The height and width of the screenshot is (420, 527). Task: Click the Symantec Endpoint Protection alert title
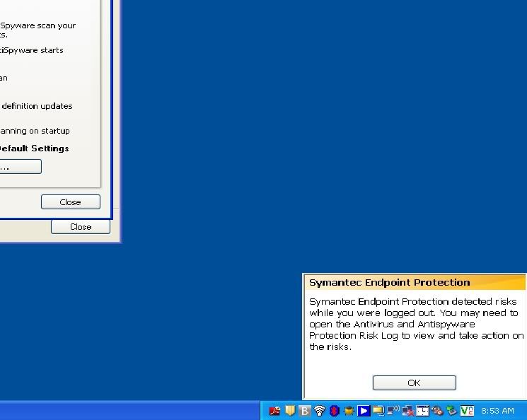pyautogui.click(x=389, y=282)
